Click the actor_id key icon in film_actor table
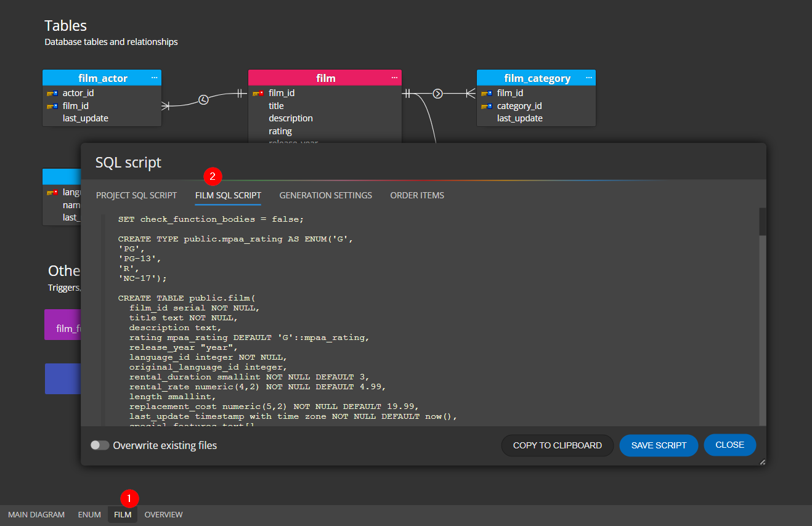Viewport: 812px width, 526px height. 52,93
